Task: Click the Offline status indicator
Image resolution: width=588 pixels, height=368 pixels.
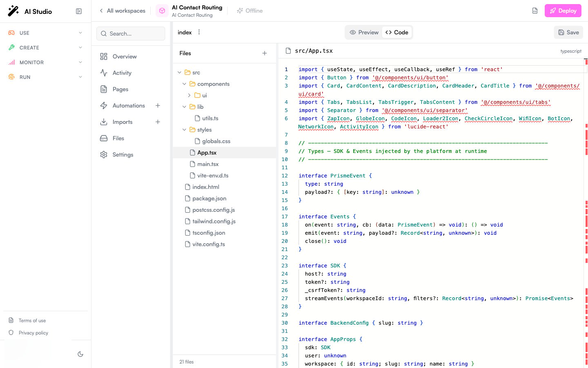Action: click(250, 11)
